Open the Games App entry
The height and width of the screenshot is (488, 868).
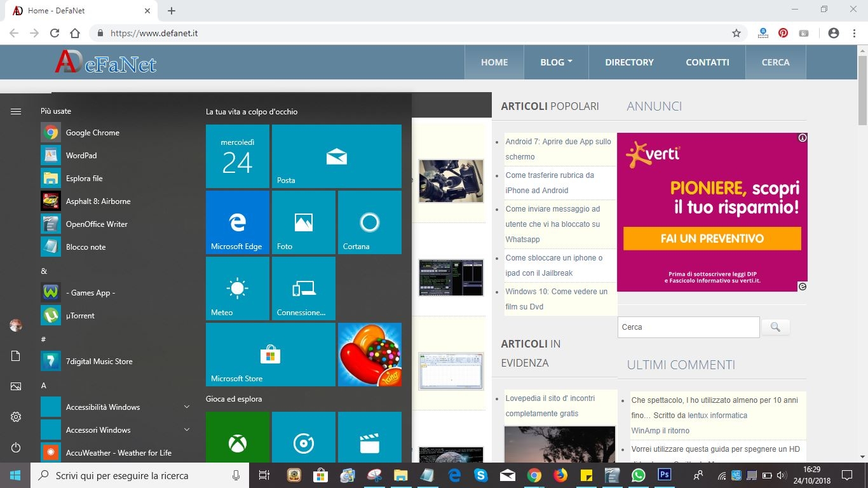(x=114, y=293)
